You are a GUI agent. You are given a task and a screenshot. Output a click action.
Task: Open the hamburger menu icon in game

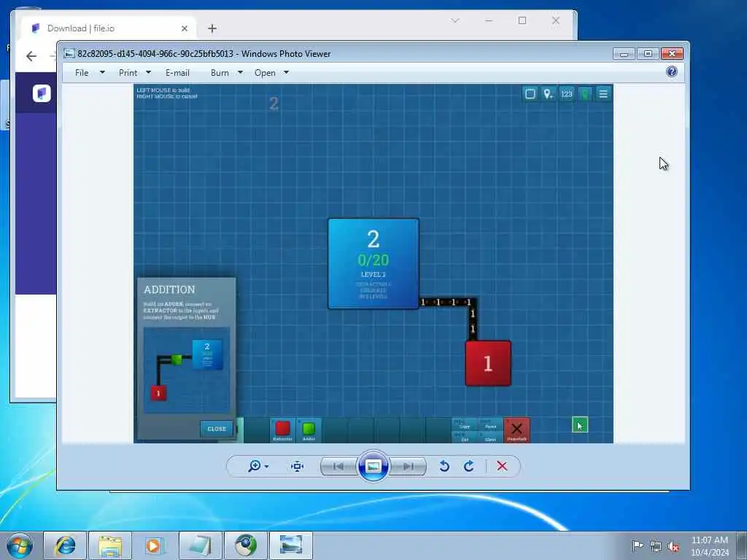click(603, 94)
